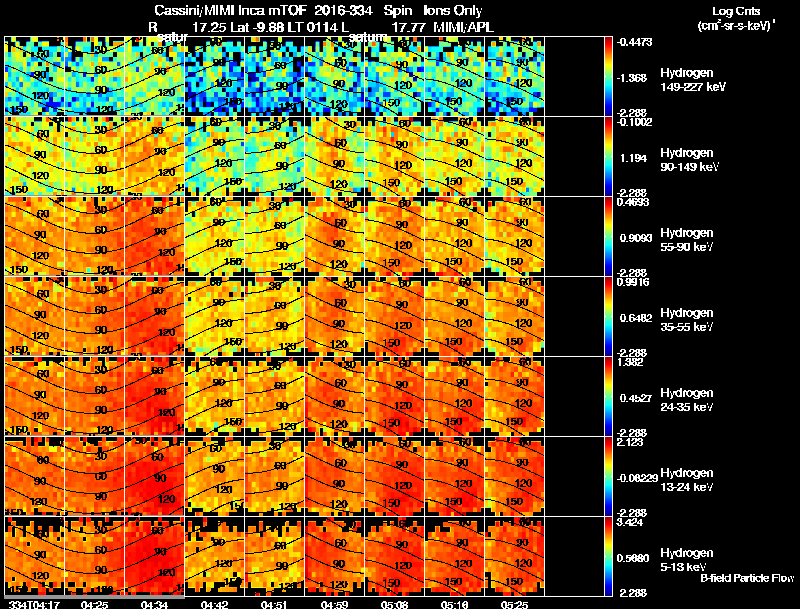Screen dimensions: 800x609
Task: Click the 0.6482 colorbar value
Action: (x=636, y=318)
